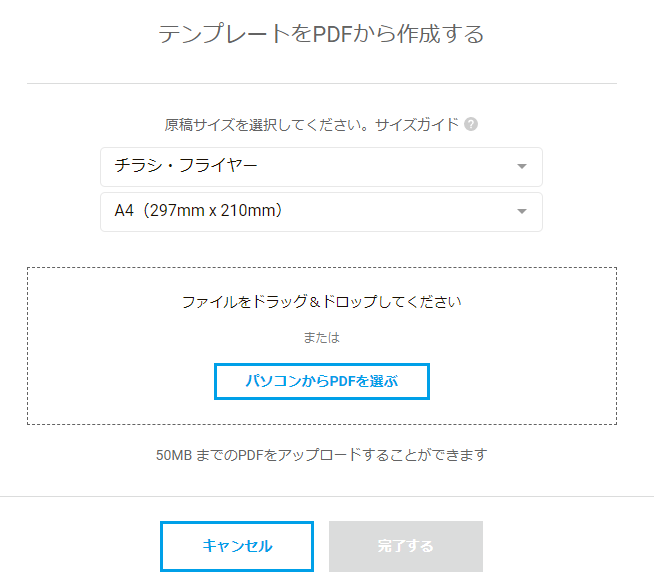Click the 完了する button
Viewport: 654px width, 588px height.
[406, 546]
